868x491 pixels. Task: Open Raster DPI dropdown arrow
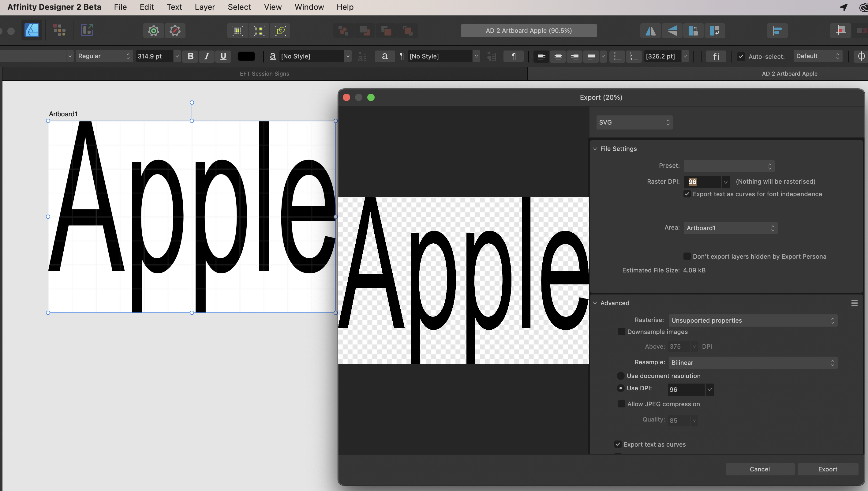(725, 182)
